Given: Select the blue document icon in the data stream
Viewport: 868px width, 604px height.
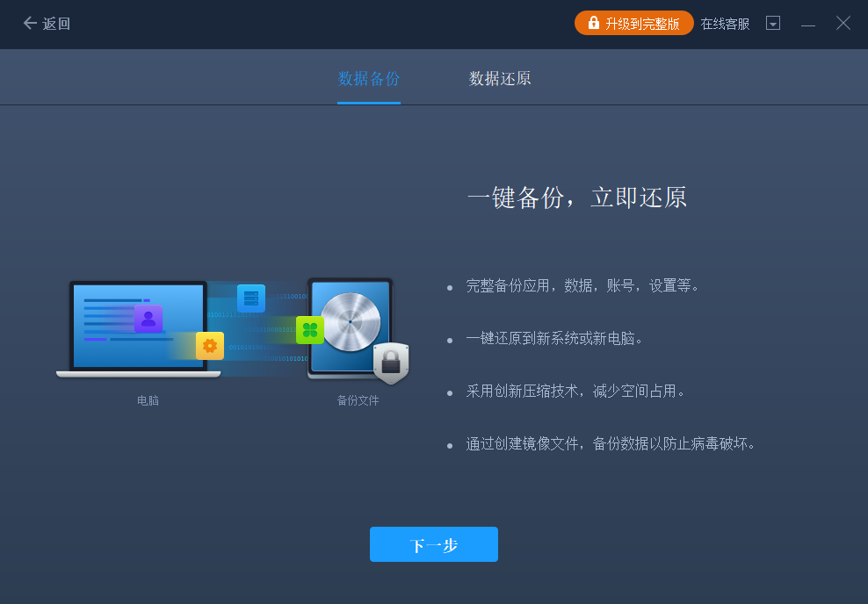Looking at the screenshot, I should click(x=250, y=297).
